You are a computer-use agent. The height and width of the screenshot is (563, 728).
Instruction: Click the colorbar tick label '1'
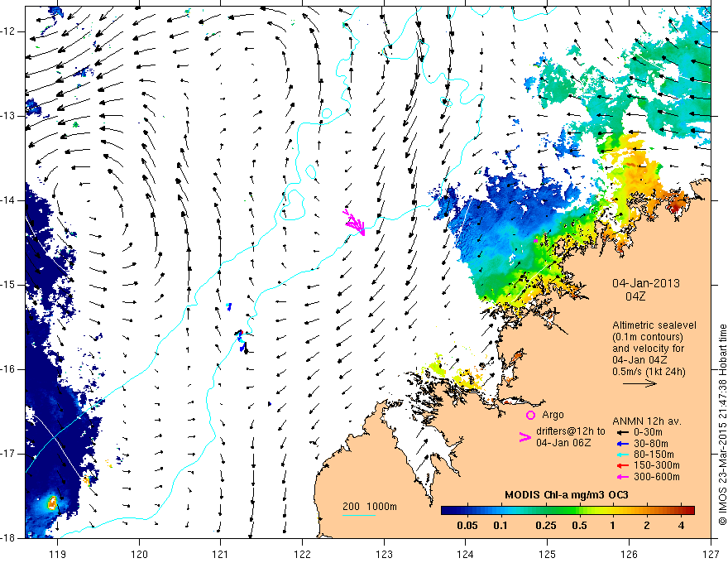click(x=612, y=526)
